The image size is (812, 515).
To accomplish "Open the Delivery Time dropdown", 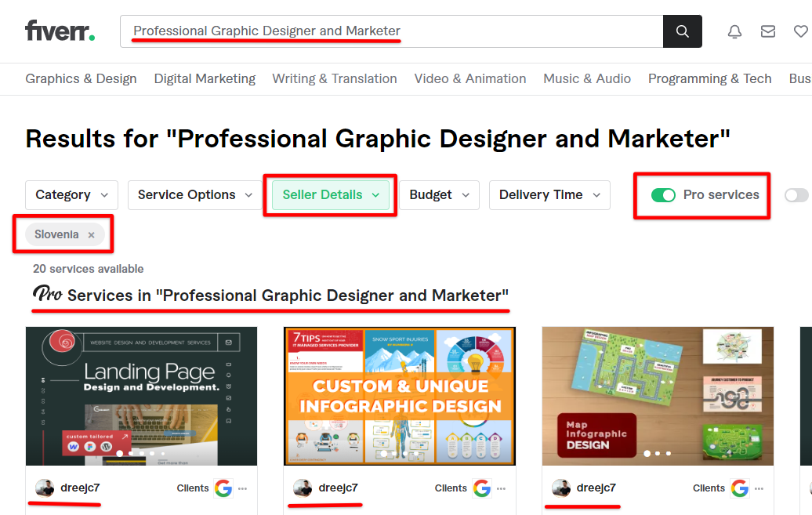I will 549,194.
